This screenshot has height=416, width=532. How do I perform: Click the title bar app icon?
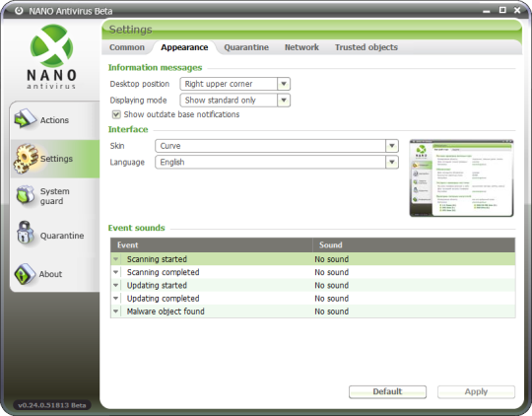tap(19, 11)
